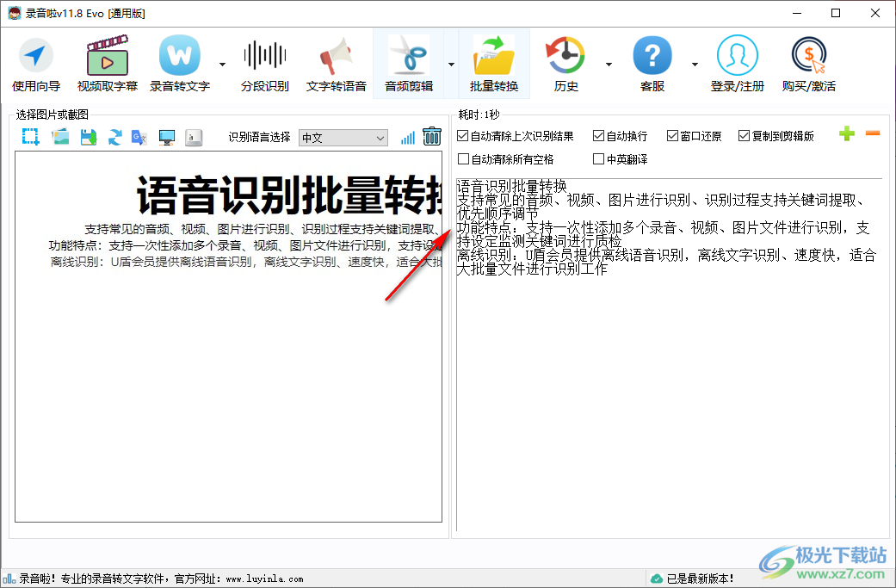Click the blue signal bars icon
The image size is (896, 588).
[x=407, y=138]
